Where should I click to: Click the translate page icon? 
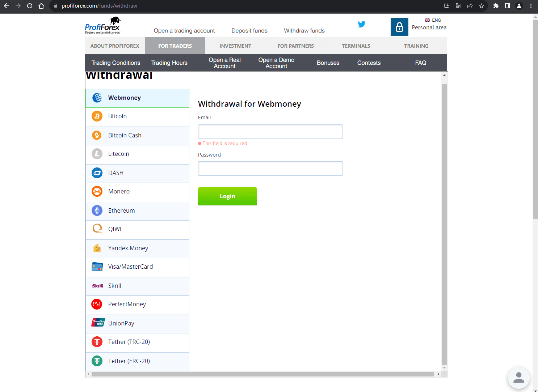458,6
